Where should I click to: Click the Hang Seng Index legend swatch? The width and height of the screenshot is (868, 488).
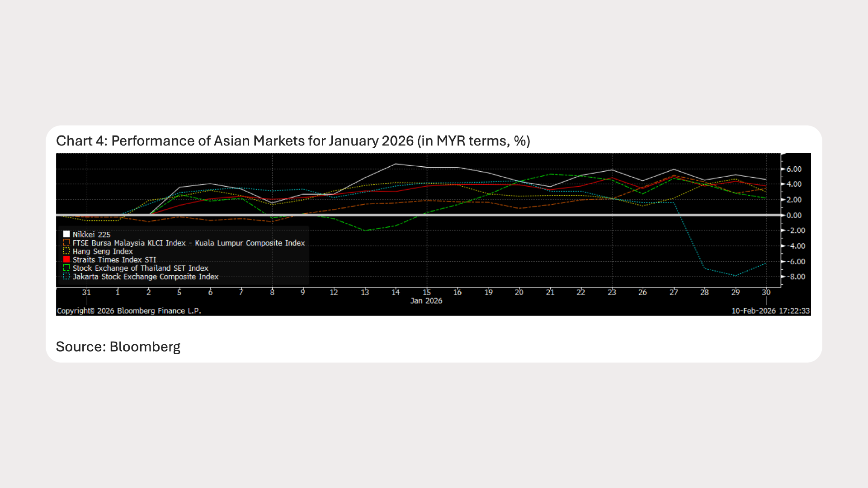(66, 251)
